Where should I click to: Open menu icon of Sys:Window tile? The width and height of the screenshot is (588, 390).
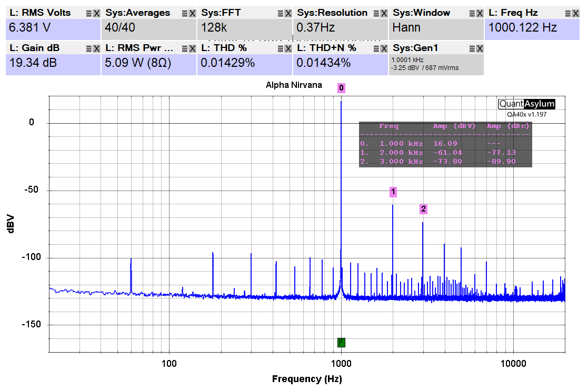tap(472, 14)
